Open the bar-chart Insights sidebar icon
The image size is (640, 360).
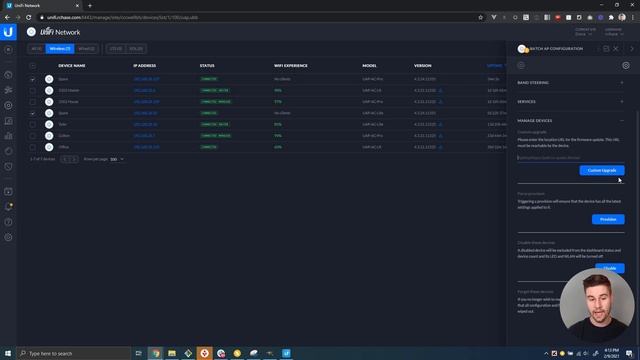click(x=8, y=136)
